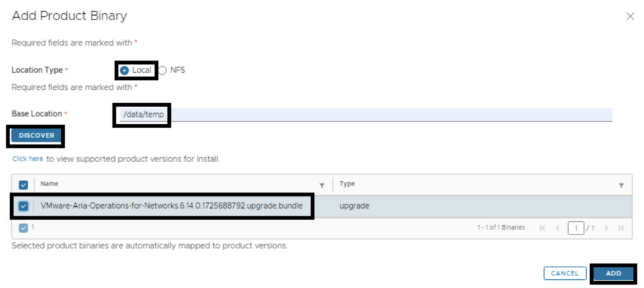Viewport: 644px width, 288px height.
Task: Go to next page using pagination arrow
Action: 608,228
